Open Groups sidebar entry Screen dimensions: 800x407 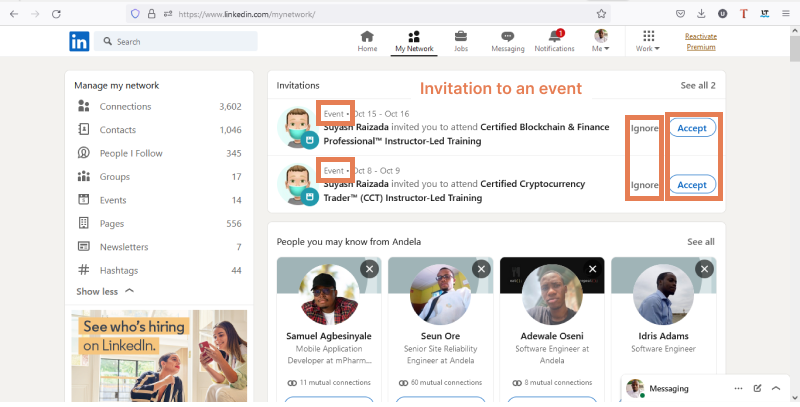point(159,176)
